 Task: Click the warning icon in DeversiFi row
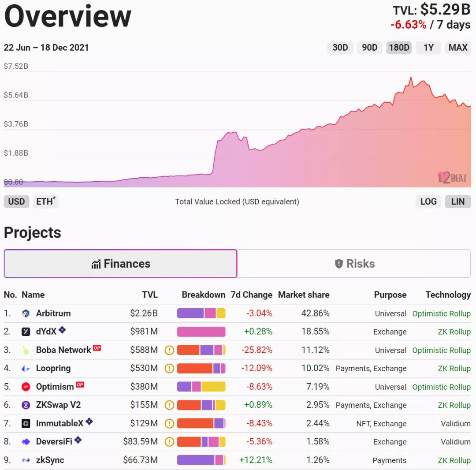coord(169,442)
